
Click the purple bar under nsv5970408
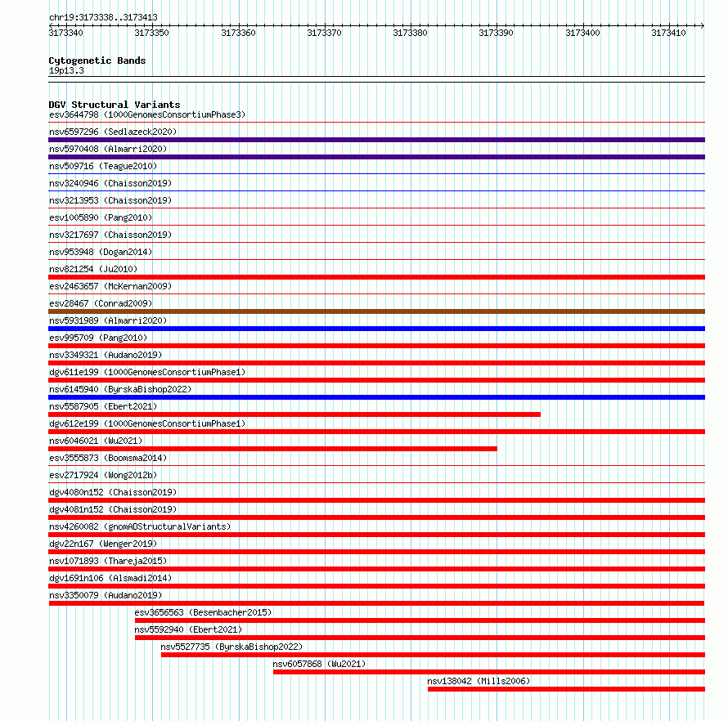tap(376, 157)
